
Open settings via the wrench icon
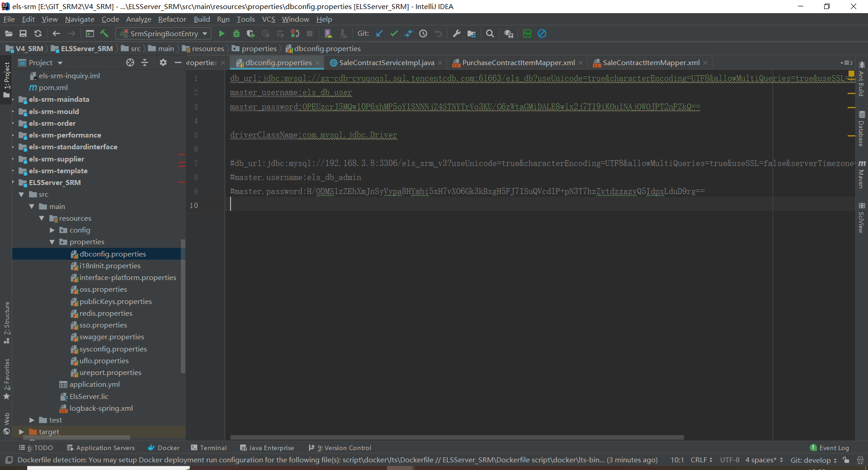(x=457, y=33)
